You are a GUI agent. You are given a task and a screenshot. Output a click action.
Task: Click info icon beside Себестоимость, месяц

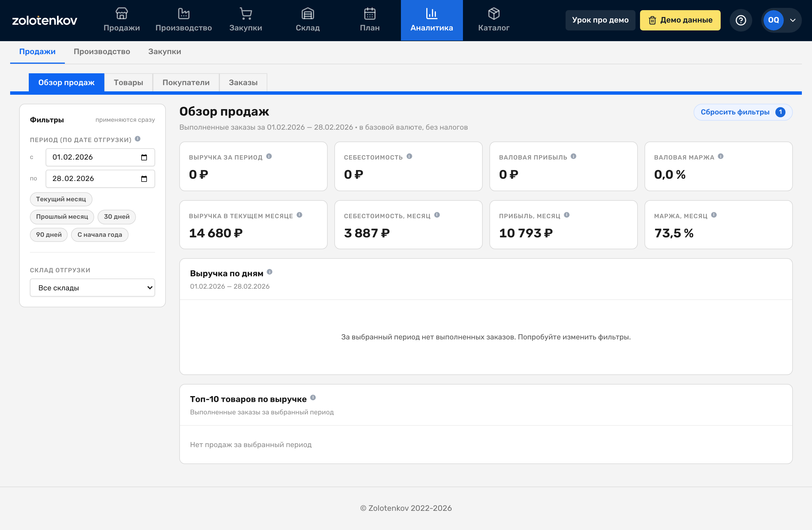tap(437, 215)
